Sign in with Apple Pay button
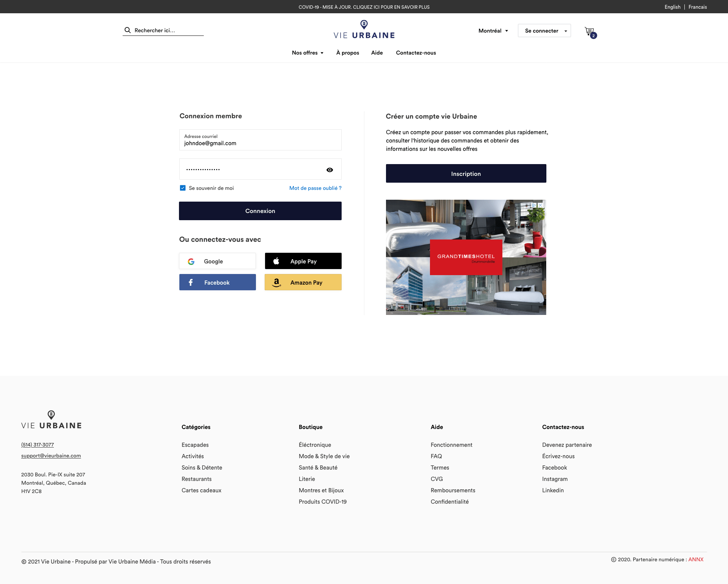 (303, 261)
